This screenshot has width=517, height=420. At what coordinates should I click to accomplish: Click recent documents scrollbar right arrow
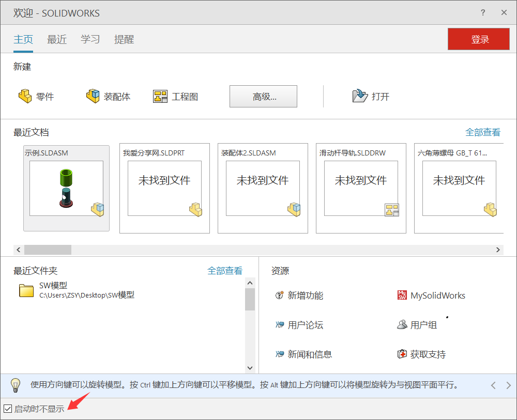tap(498, 250)
